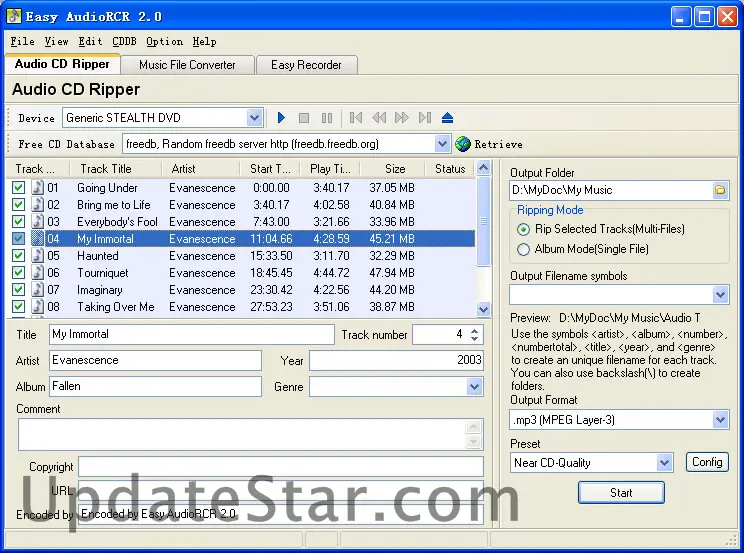Viewport: 744px width, 553px height.
Task: Retrieve CD info from the database
Action: pos(489,144)
